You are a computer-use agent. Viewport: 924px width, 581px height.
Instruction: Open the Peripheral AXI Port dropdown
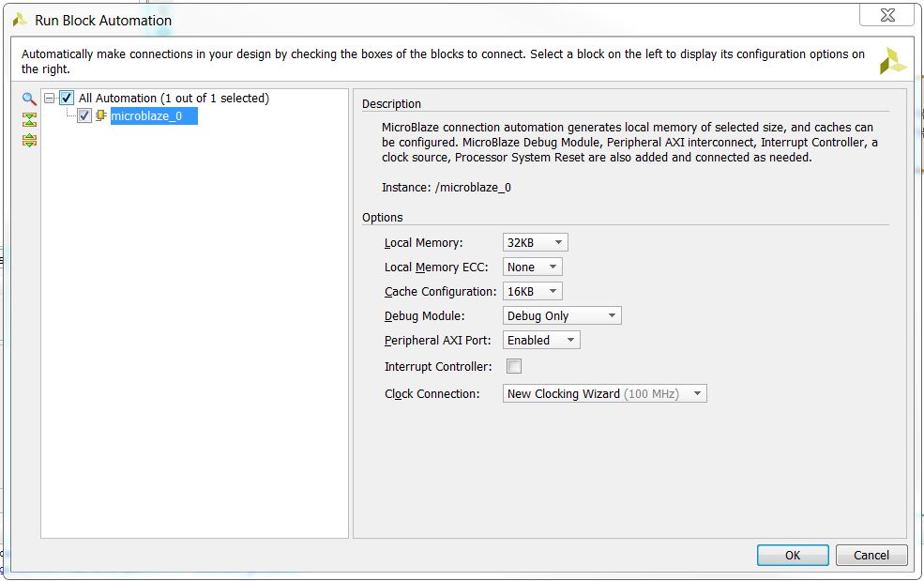tap(541, 340)
